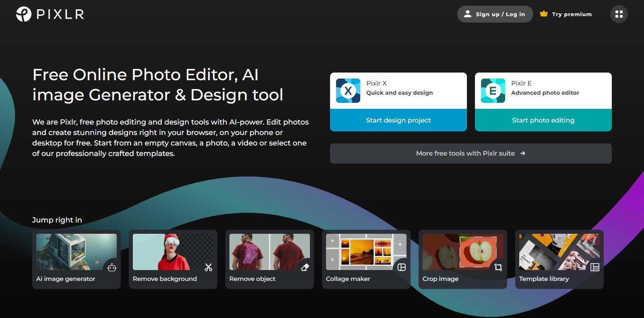Click the 'Crop image' label
The image size is (644, 318).
point(440,279)
